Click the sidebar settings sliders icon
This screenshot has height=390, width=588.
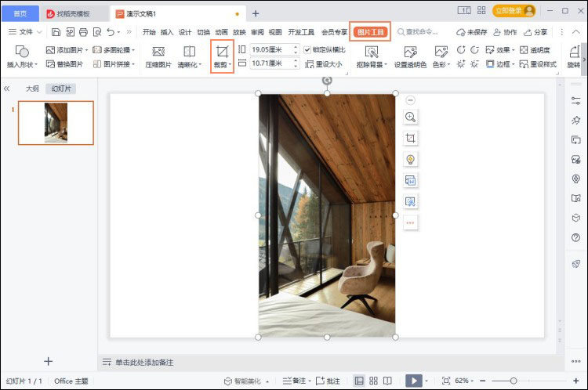tap(575, 100)
